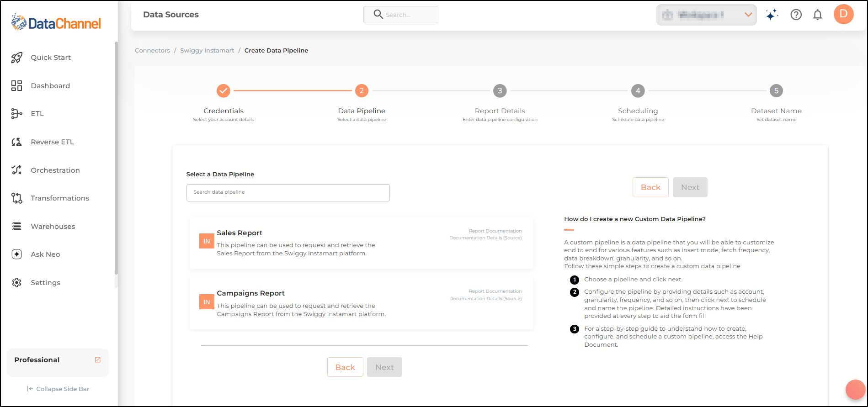Image resolution: width=868 pixels, height=407 pixels.
Task: Click the Data Sources page title
Action: (x=171, y=15)
